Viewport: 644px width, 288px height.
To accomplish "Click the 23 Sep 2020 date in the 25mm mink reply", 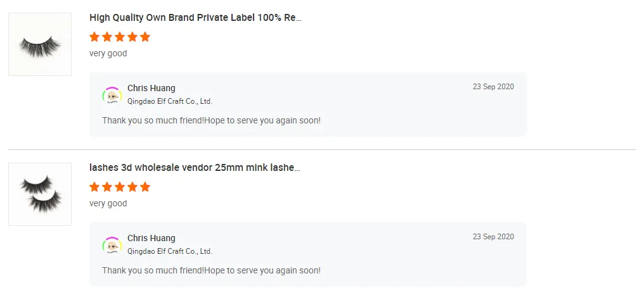I will pyautogui.click(x=493, y=237).
